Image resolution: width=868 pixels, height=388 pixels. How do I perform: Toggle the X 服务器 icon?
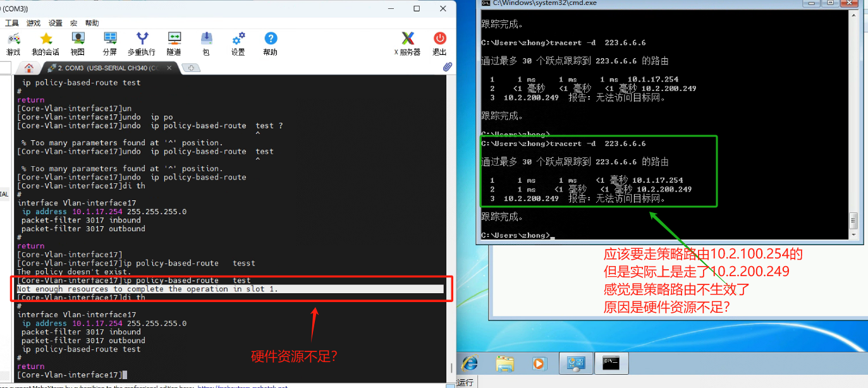point(408,44)
